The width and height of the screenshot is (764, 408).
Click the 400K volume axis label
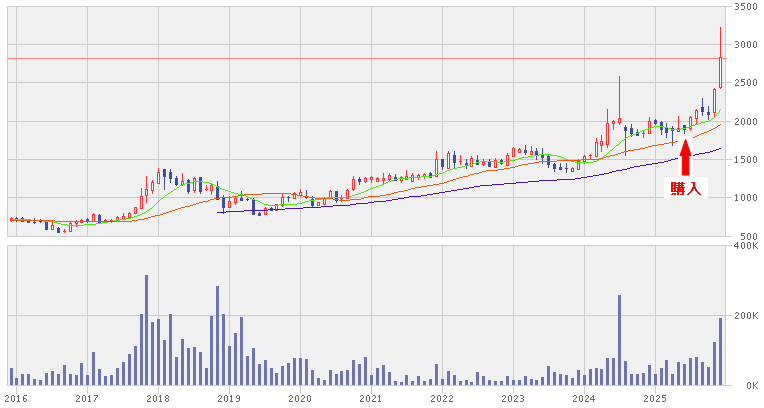tap(744, 245)
